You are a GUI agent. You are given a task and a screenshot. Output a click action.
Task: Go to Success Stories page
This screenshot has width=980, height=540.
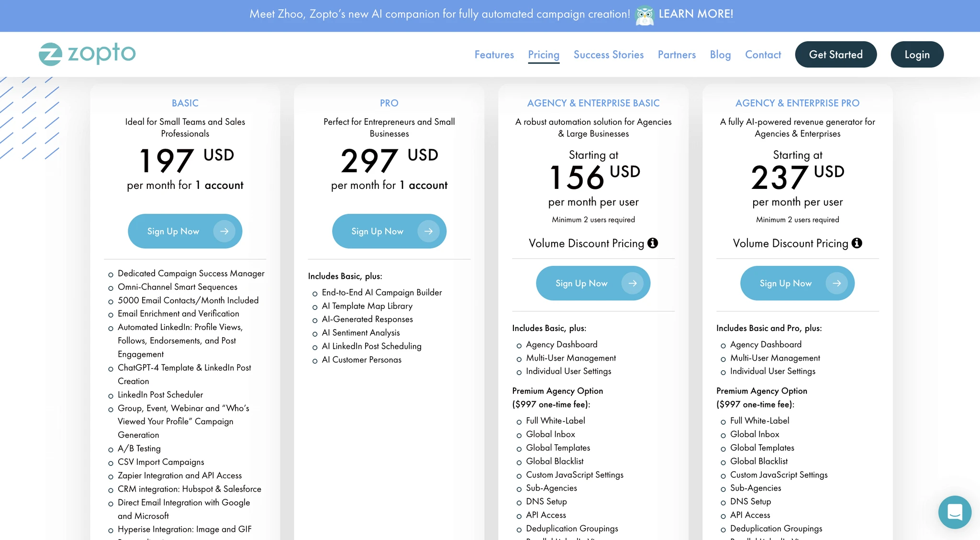tap(609, 55)
